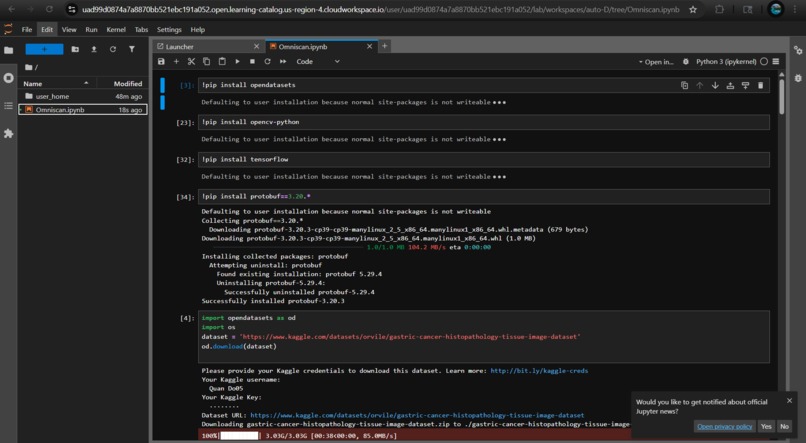Click the root folder breadcrumb
The image size is (806, 443).
pos(31,67)
